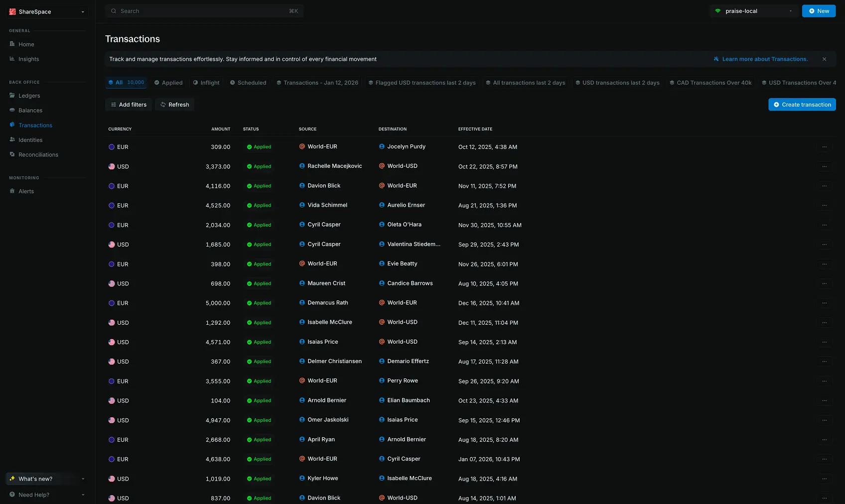This screenshot has width=845, height=504.
Task: Open source Davion Blick in 4,116.00 row
Action: [x=324, y=185]
